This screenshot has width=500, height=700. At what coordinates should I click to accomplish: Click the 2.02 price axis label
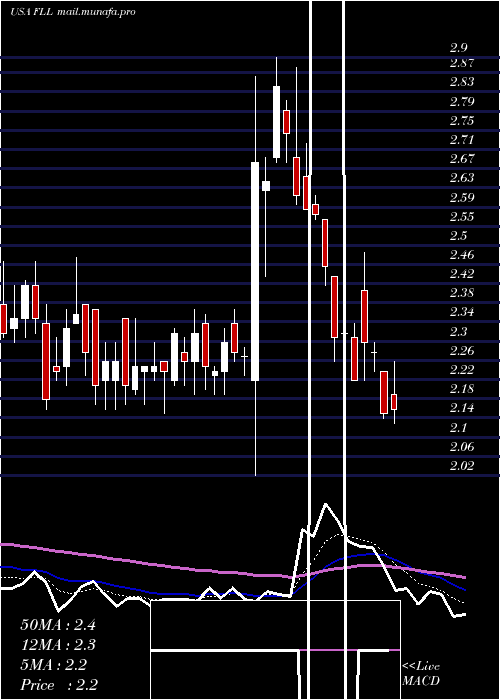[x=462, y=466]
